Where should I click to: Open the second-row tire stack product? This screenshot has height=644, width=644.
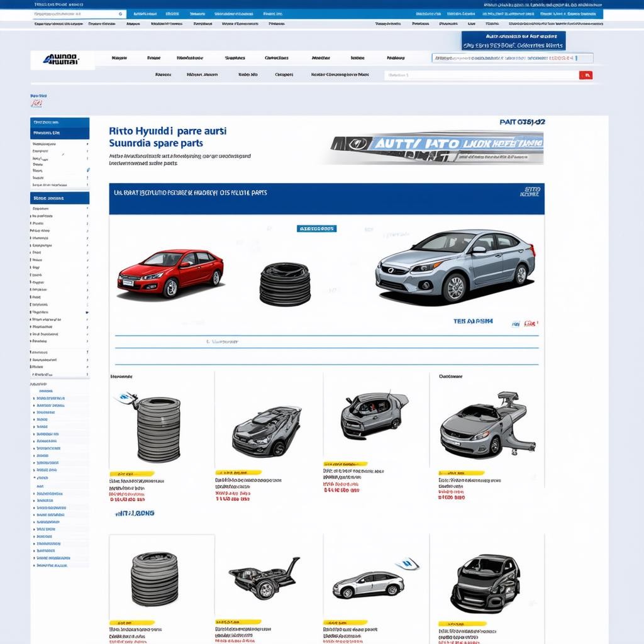tap(155, 579)
